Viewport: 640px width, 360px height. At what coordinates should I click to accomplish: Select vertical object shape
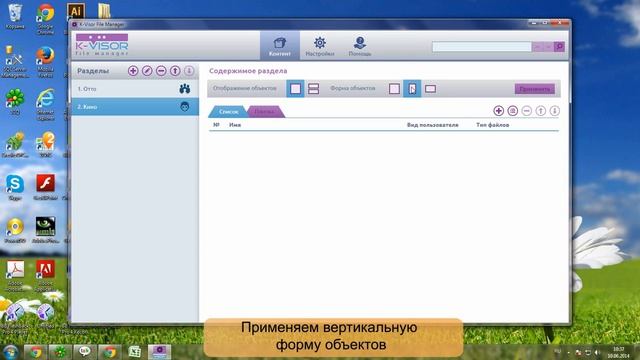tap(412, 89)
